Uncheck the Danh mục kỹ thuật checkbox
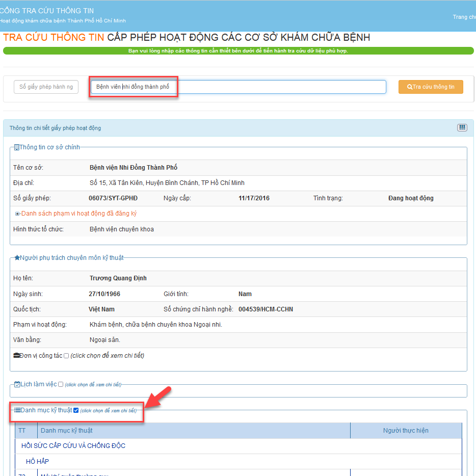 coord(76,410)
